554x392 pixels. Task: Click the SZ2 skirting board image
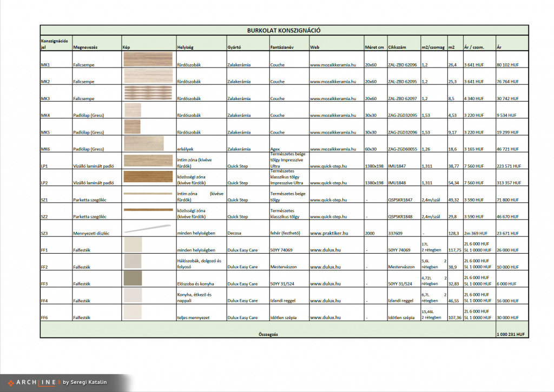[148, 210]
